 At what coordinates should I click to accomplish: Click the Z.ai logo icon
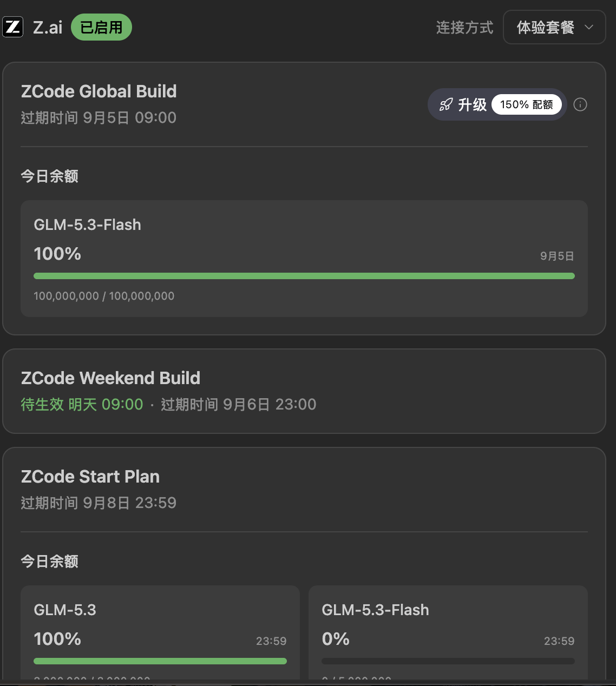click(x=12, y=27)
